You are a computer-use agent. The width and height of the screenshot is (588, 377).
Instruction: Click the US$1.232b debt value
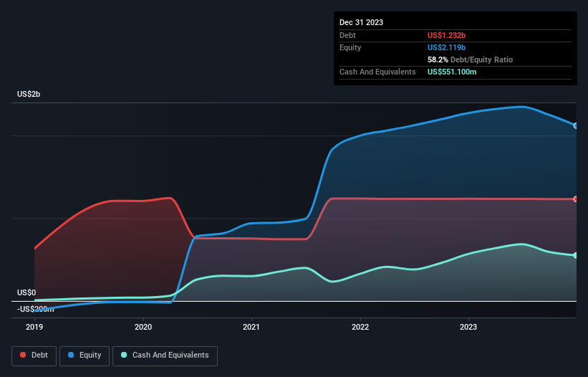pos(446,35)
